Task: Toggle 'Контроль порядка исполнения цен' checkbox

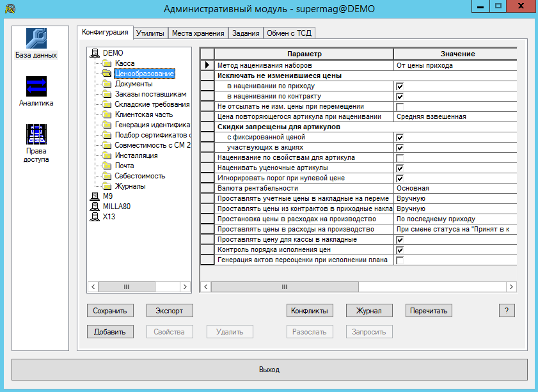Action: [x=399, y=249]
